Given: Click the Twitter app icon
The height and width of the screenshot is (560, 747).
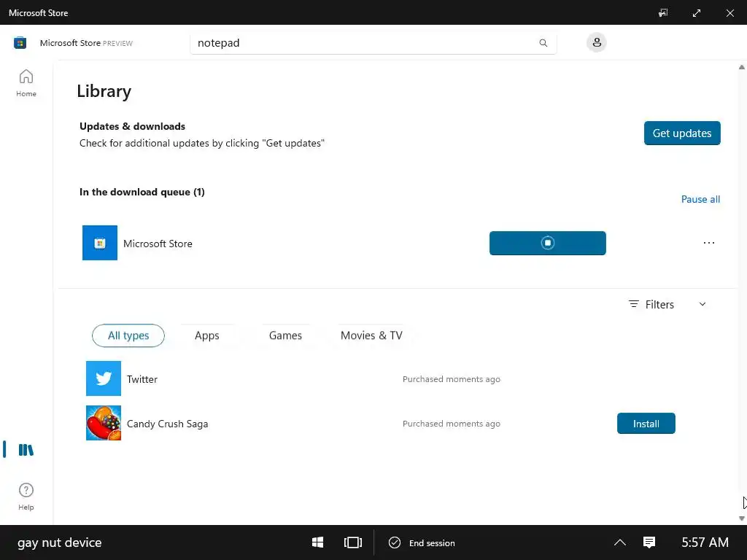Looking at the screenshot, I should 104,378.
